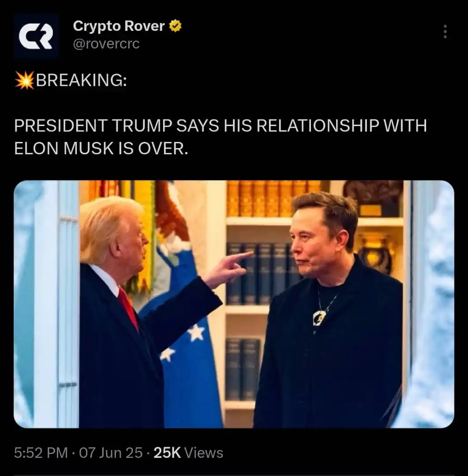Click the orange books on top shelf

pyautogui.click(x=273, y=199)
